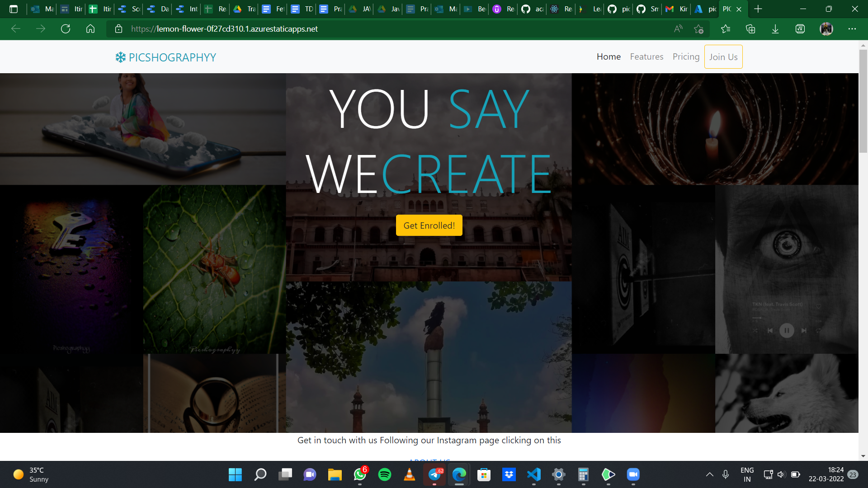
Task: Open Spotify from the taskbar
Action: coord(385,474)
